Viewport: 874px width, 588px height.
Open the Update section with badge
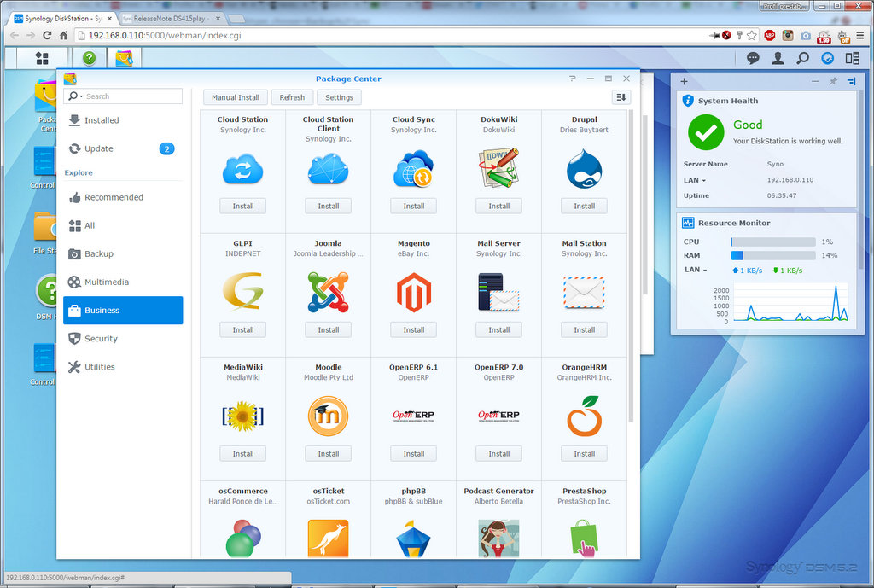(123, 148)
